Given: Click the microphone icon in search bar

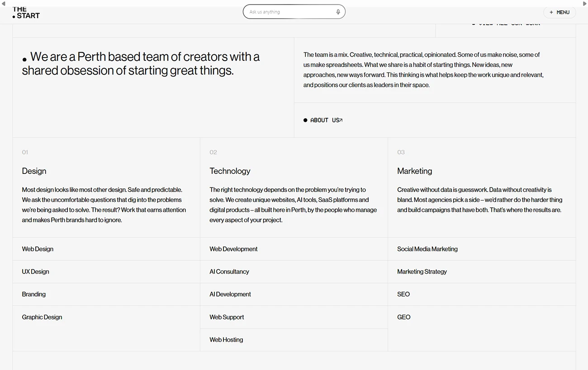Looking at the screenshot, I should (338, 12).
